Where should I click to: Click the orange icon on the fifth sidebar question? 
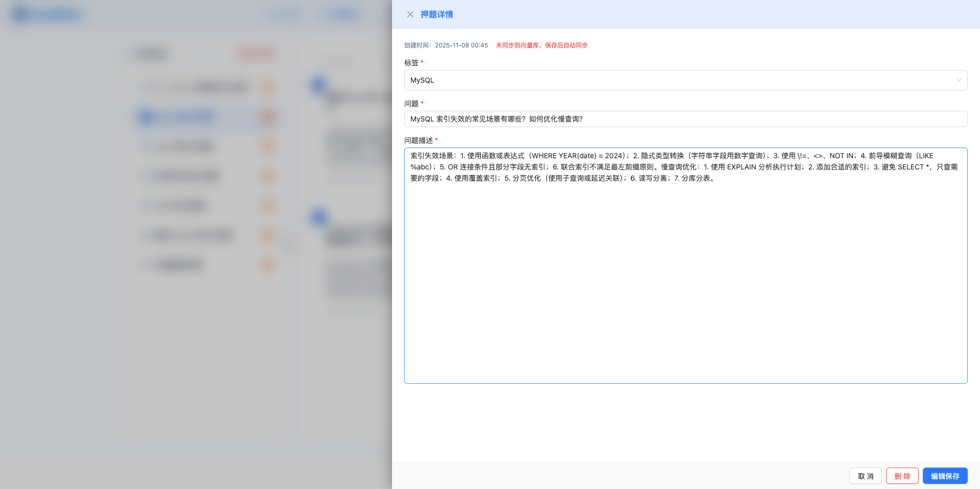(267, 206)
